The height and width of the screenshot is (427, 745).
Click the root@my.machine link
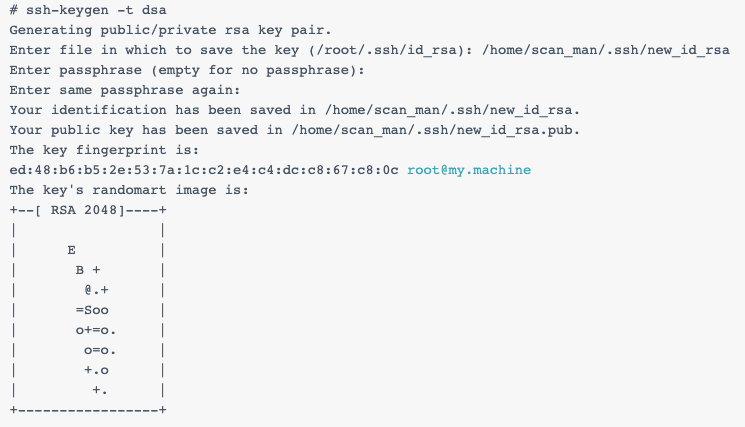(x=469, y=170)
